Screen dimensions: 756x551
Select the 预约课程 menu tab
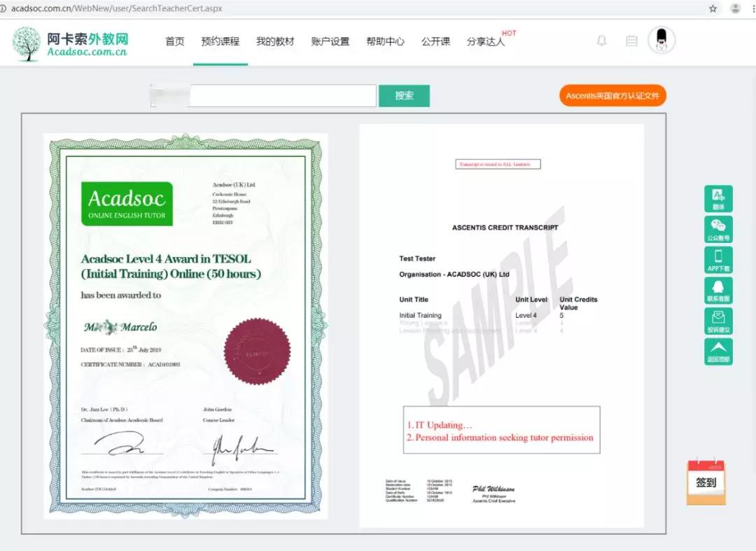coord(220,41)
